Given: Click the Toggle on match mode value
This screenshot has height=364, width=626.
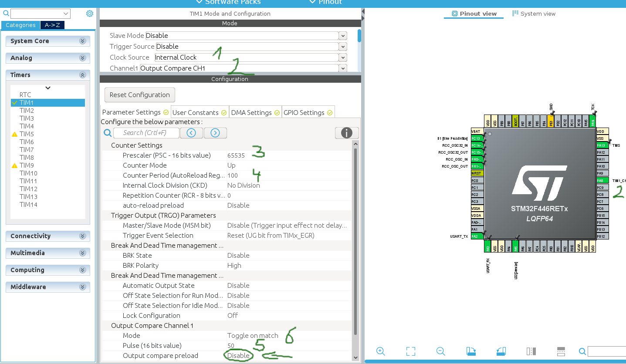Looking at the screenshot, I should [x=253, y=336].
